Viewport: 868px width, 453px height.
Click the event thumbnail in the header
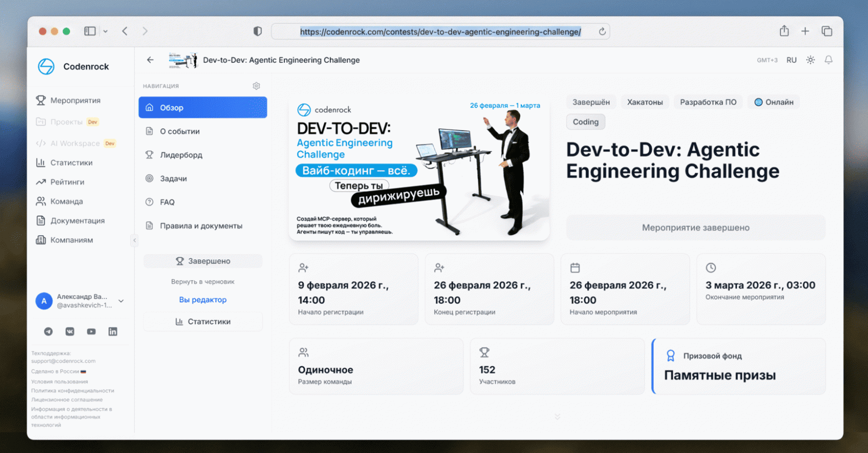tap(183, 60)
